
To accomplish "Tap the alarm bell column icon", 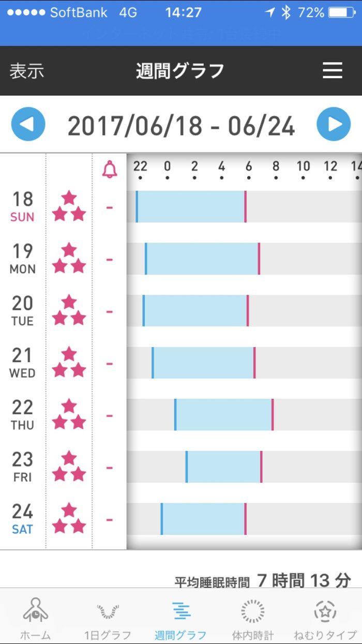I will [110, 169].
